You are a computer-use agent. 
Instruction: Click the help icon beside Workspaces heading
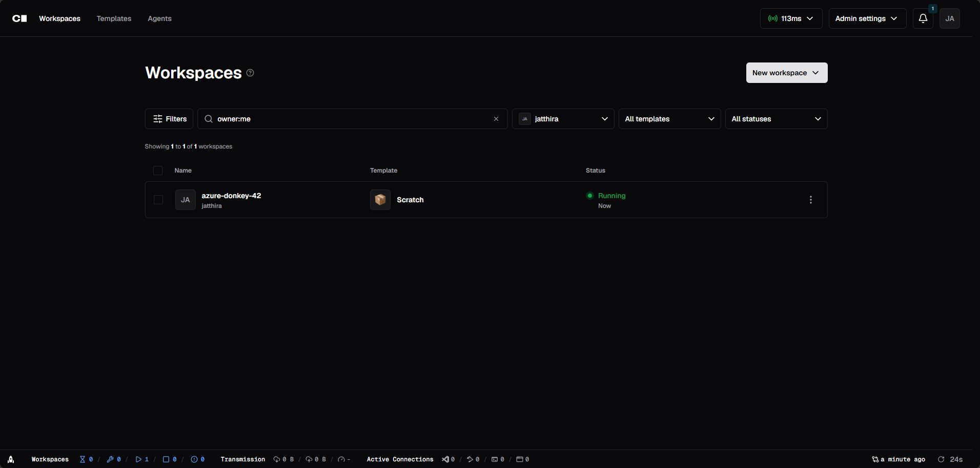pyautogui.click(x=250, y=73)
